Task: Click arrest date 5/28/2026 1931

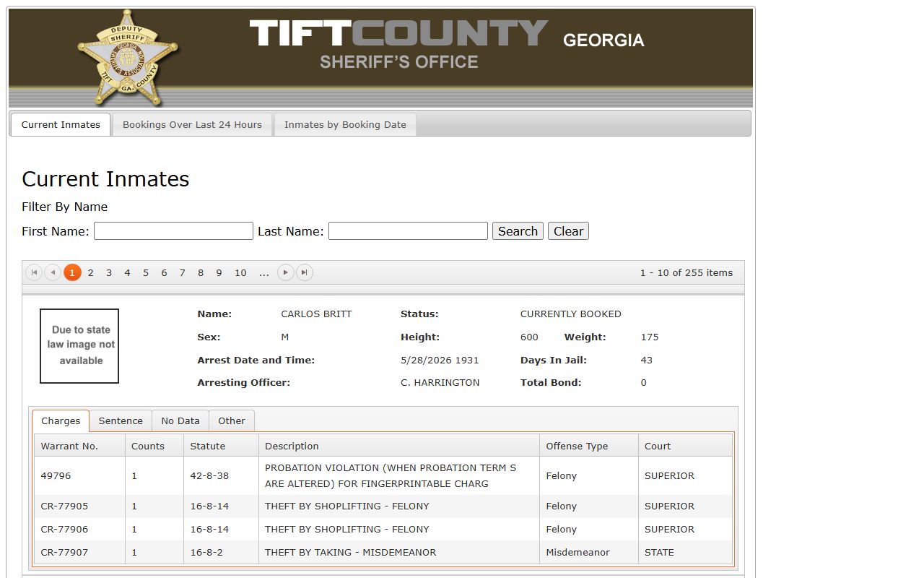Action: pyautogui.click(x=440, y=360)
